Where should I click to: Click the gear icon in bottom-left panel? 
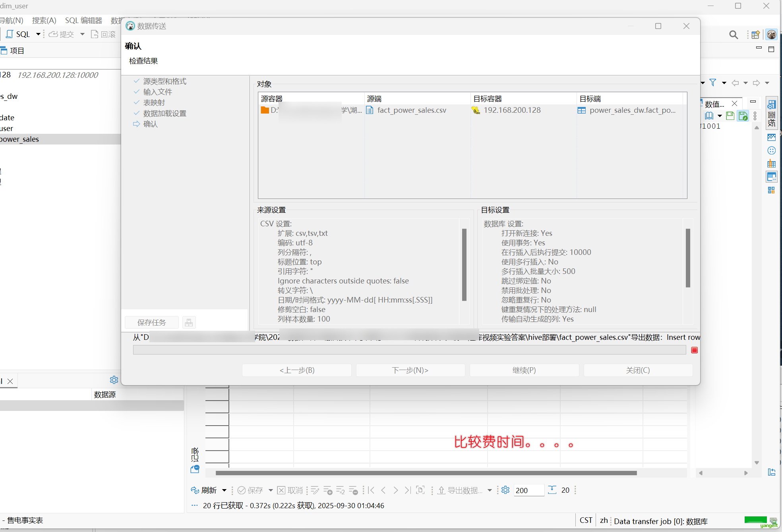(x=114, y=380)
